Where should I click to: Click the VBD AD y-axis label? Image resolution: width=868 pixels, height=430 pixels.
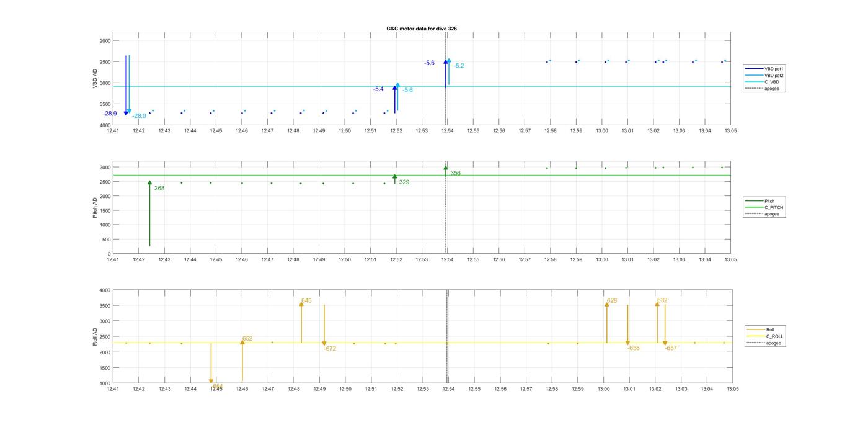(x=95, y=79)
